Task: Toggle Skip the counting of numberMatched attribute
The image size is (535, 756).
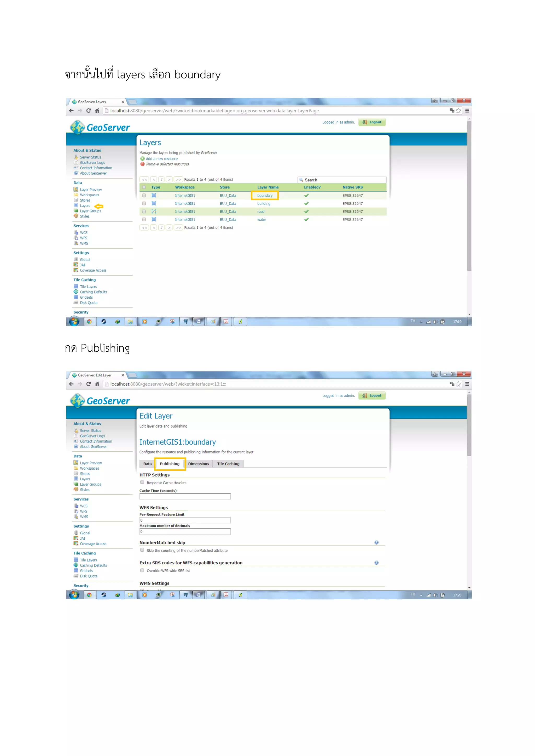Action: pyautogui.click(x=142, y=550)
